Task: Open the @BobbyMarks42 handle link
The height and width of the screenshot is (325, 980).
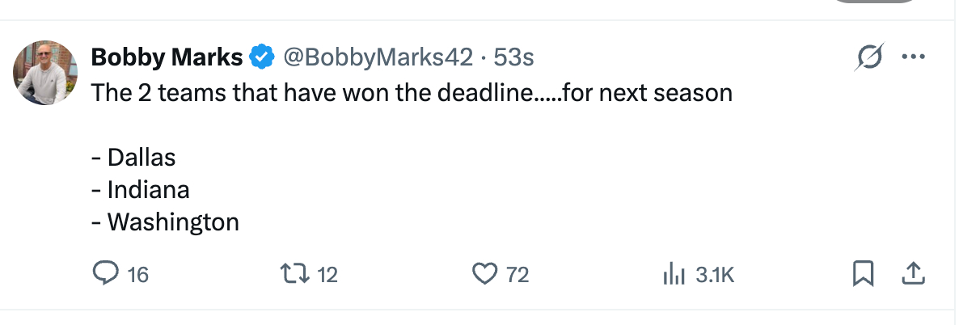Action: 376,57
